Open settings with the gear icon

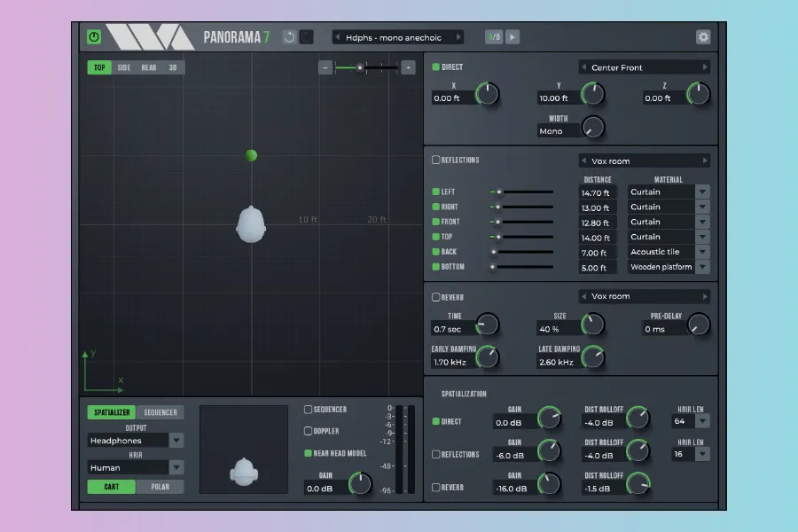click(x=703, y=37)
